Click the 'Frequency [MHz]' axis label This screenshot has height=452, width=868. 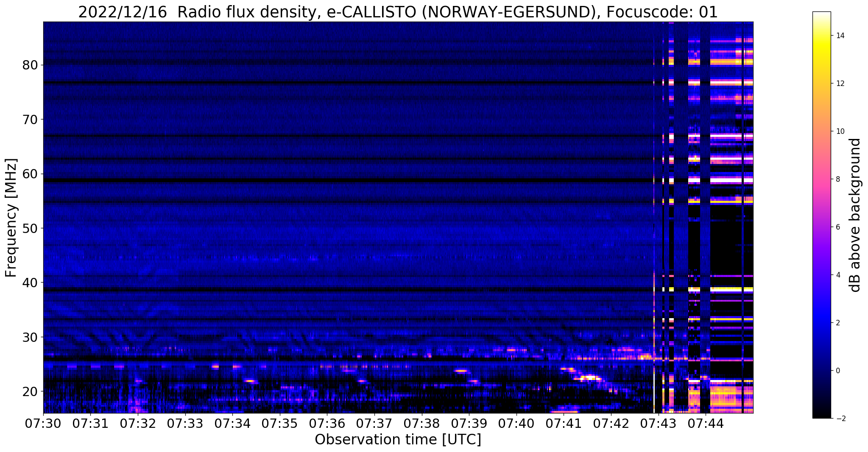(x=11, y=218)
